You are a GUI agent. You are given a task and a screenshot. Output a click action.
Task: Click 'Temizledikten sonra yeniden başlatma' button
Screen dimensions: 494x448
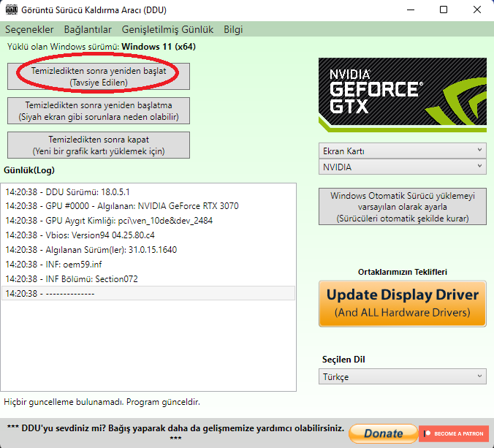(x=99, y=111)
